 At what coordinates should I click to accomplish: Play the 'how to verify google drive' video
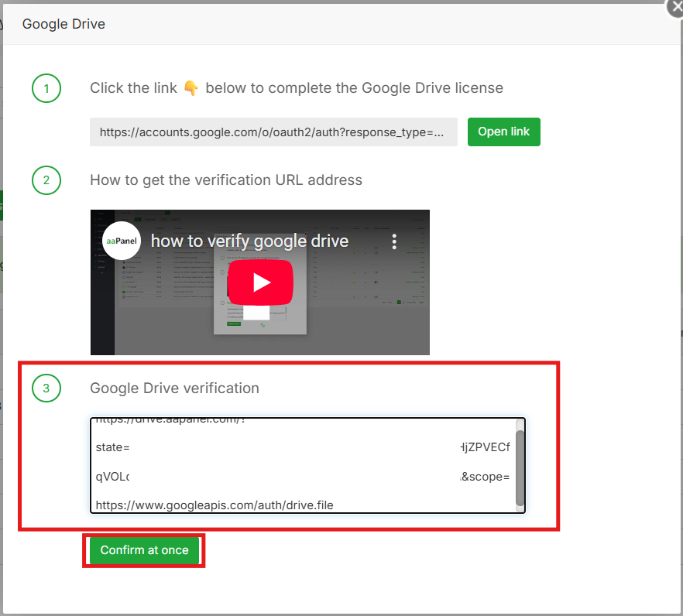click(x=260, y=282)
